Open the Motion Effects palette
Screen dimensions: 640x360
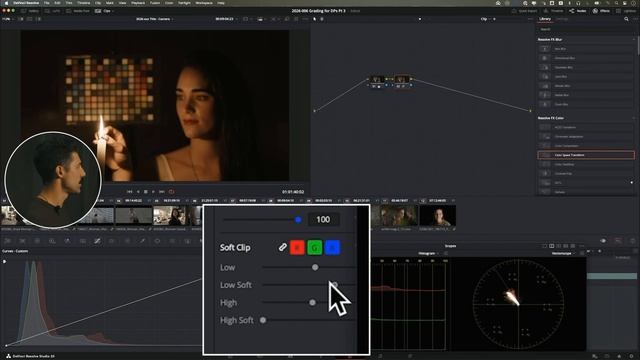point(82,241)
